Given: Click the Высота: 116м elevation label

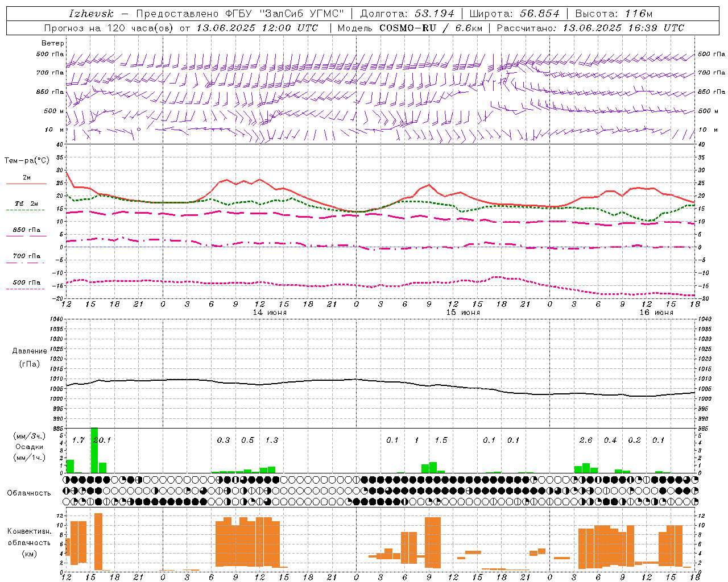Looking at the screenshot, I should 614,14.
